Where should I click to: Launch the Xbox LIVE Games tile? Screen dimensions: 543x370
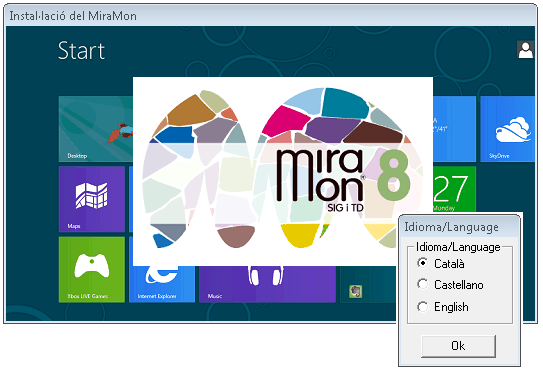92,270
